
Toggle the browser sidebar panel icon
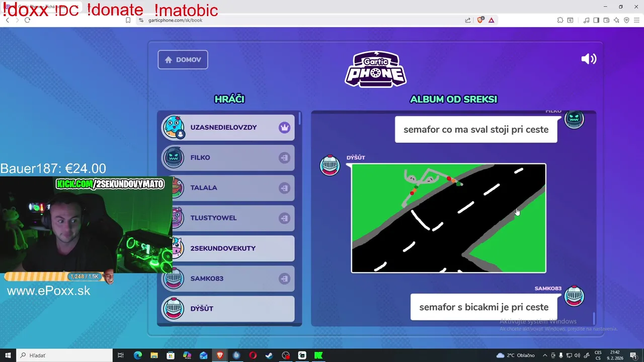coord(596,20)
